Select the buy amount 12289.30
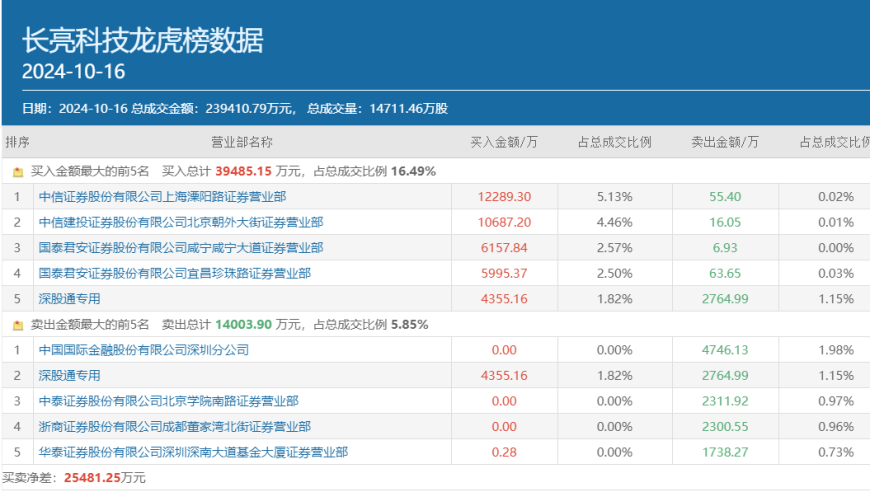Viewport: 870px width, 492px height. click(504, 197)
